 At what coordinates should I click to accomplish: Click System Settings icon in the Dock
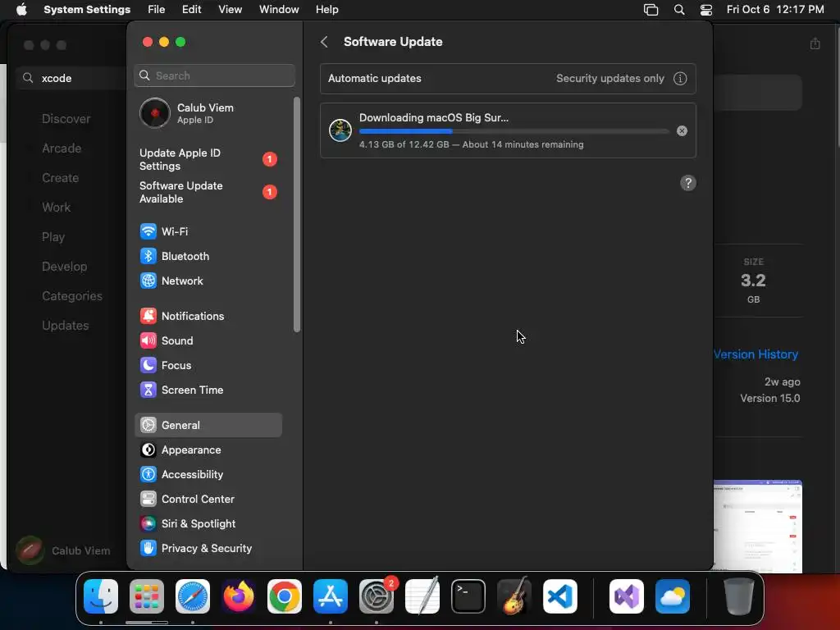(377, 596)
